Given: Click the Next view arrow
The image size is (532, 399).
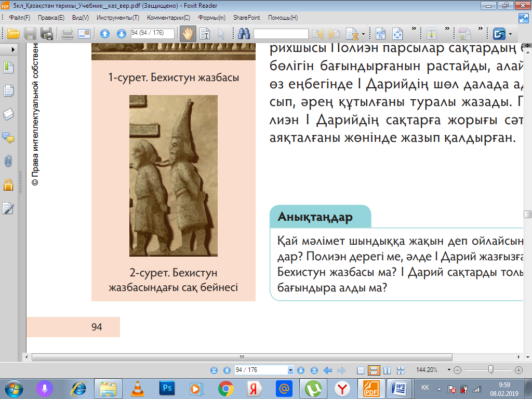Looking at the screenshot, I should pos(341,370).
